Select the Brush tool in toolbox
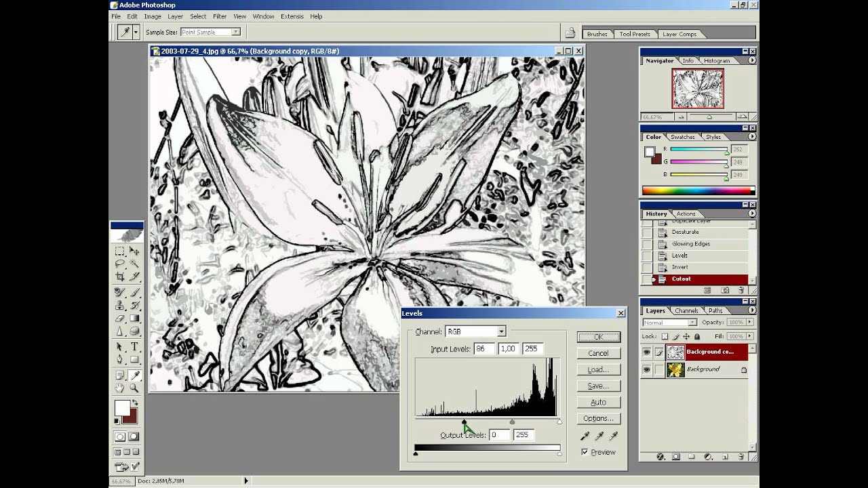This screenshot has width=868, height=488. pyautogui.click(x=134, y=292)
